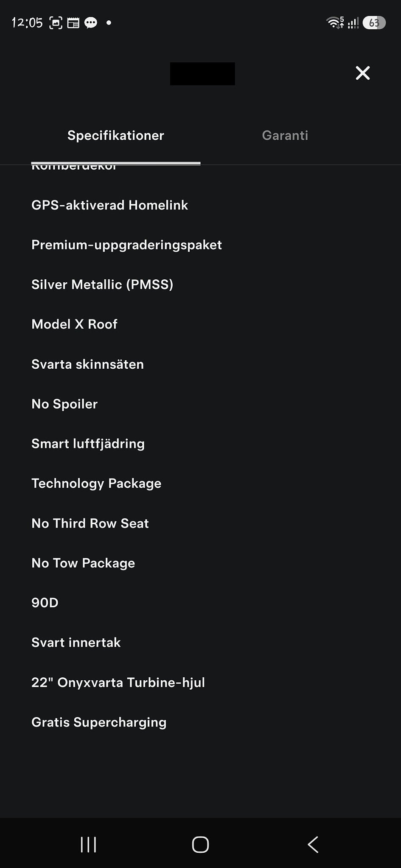Image resolution: width=401 pixels, height=868 pixels.
Task: Tap the screenshot capture notification icon
Action: 56,22
